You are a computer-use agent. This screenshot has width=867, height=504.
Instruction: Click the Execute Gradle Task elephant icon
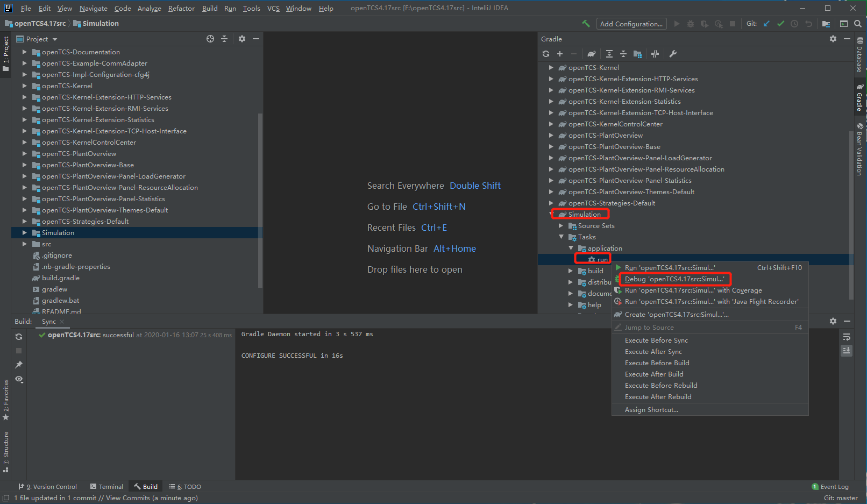pos(592,54)
